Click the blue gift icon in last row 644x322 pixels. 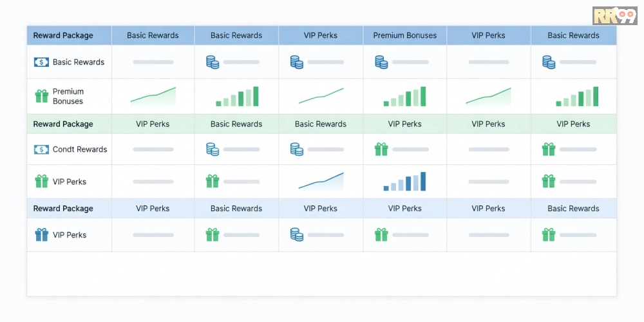(x=41, y=235)
